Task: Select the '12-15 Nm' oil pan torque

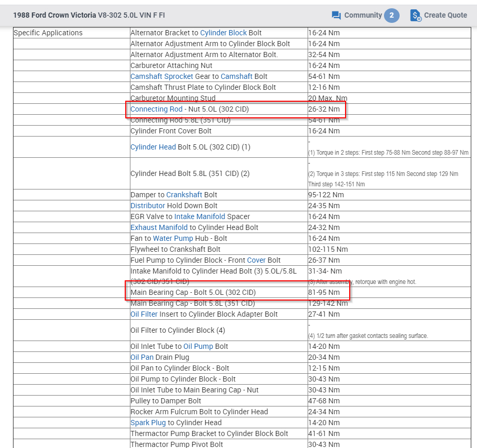Action: pos(324,369)
